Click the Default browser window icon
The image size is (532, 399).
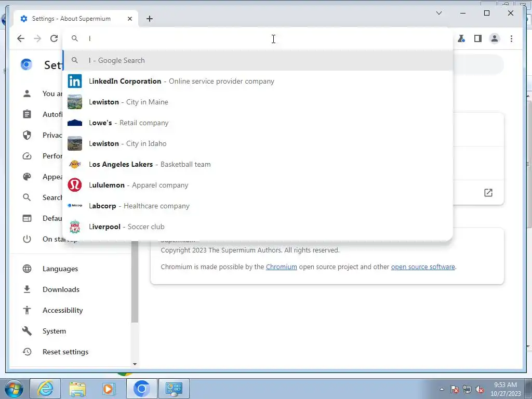click(x=27, y=218)
